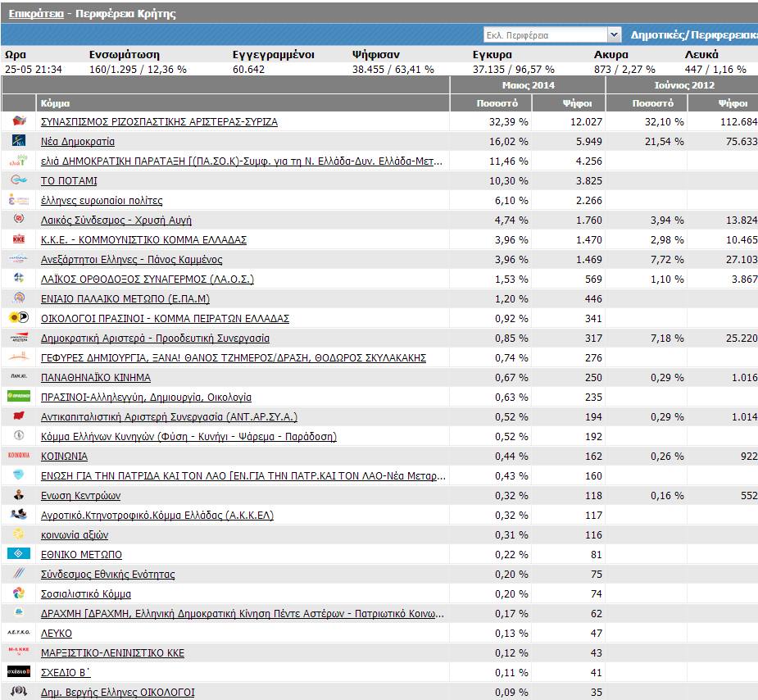Open the ΟΙΚΟΛΟΓΟΙ ΠΡΑΣΙΝΟΙ party link

(x=165, y=319)
